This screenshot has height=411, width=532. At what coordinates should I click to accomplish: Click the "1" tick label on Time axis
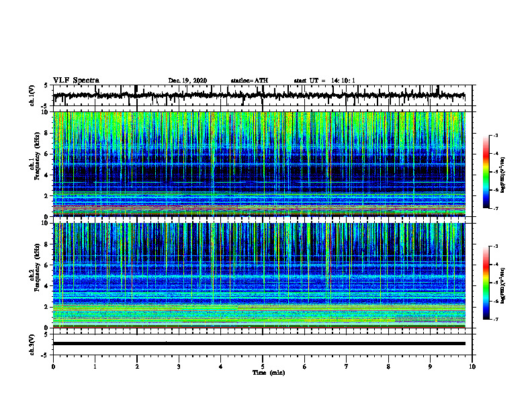(x=95, y=367)
